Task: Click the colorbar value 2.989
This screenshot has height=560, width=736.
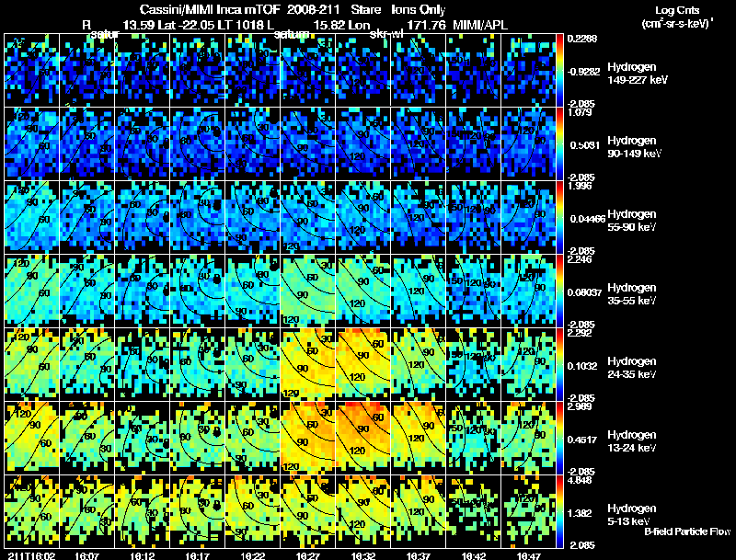Action: pyautogui.click(x=580, y=406)
